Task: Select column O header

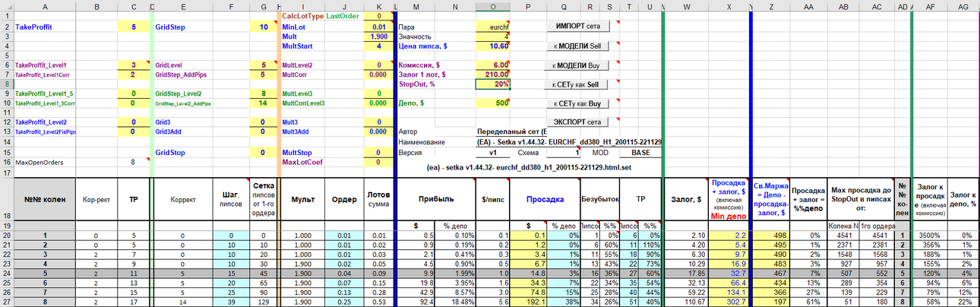Action: pos(493,7)
